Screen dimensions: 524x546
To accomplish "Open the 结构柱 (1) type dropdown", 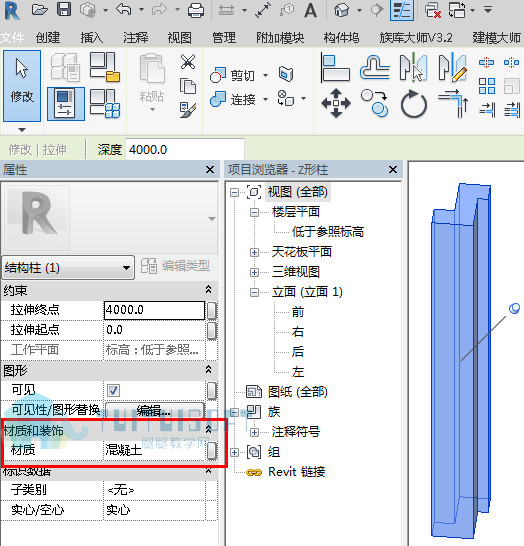I will [x=68, y=268].
